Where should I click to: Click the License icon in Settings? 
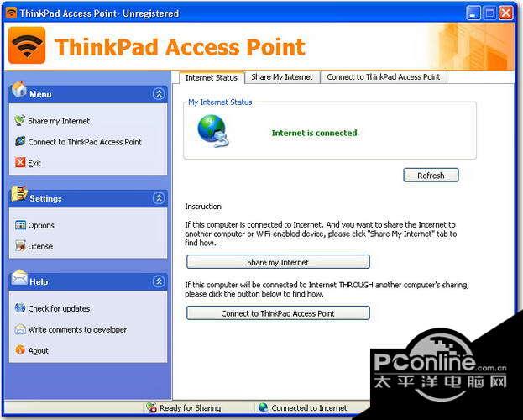coord(20,246)
